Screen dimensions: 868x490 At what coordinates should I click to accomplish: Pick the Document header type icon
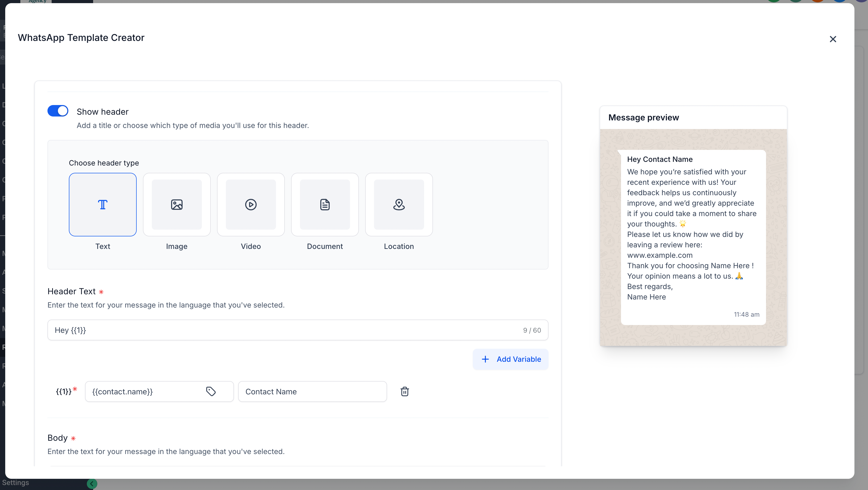tap(325, 204)
